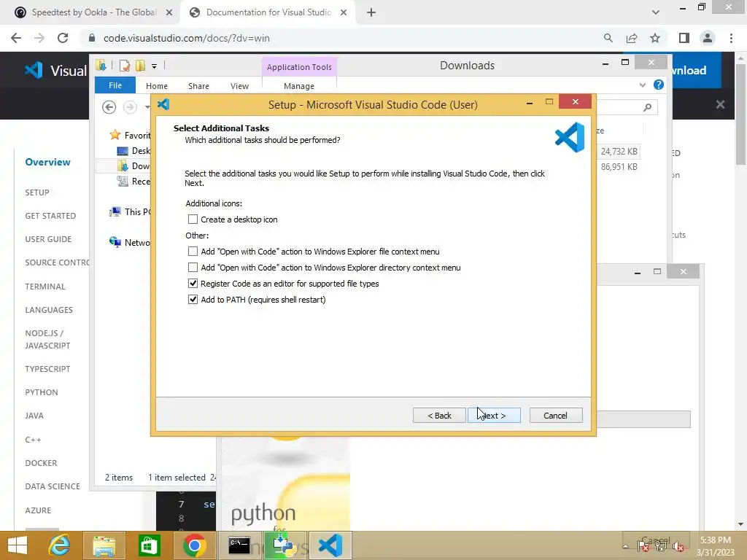Screen dimensions: 747x560
Task: Close the Speedtest by Ookla tab
Action: click(169, 12)
